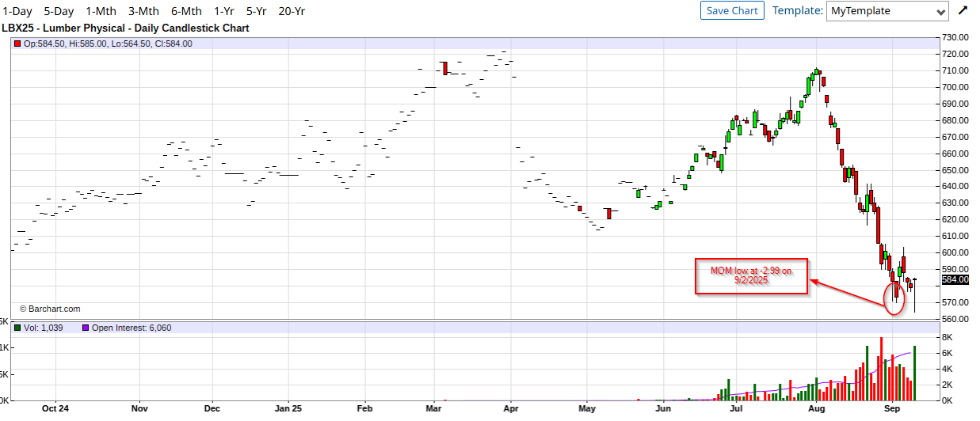Show the 1-Yr chart period
Viewport: 980px width, 421px height.
[x=223, y=11]
